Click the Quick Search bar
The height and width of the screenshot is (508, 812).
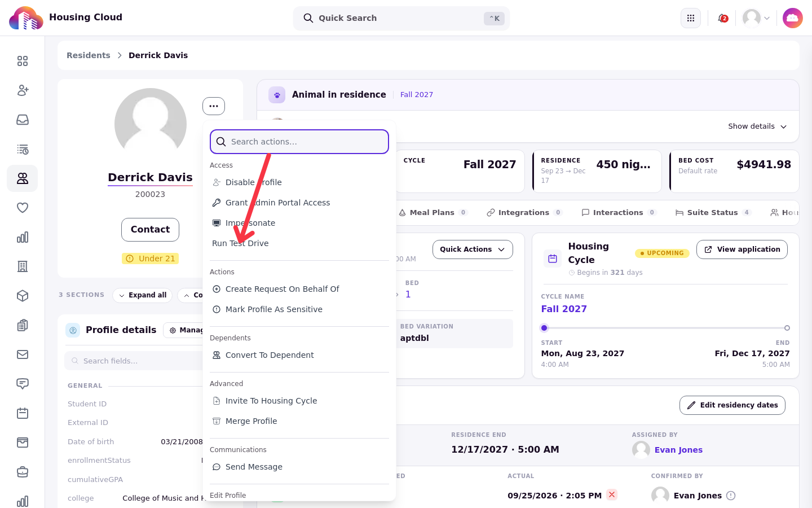coord(401,18)
